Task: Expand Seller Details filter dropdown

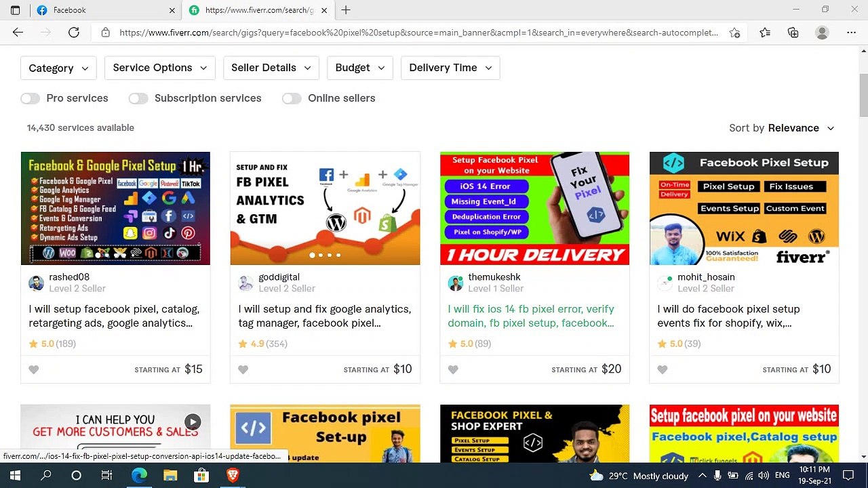Action: [x=271, y=68]
